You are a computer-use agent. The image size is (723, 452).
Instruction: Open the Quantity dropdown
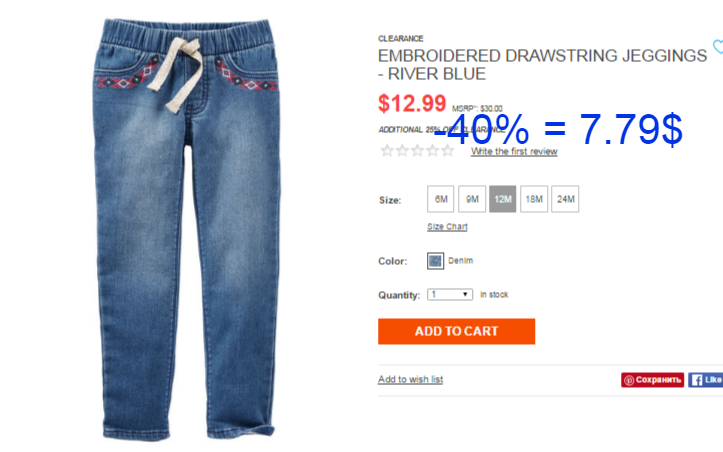click(450, 294)
